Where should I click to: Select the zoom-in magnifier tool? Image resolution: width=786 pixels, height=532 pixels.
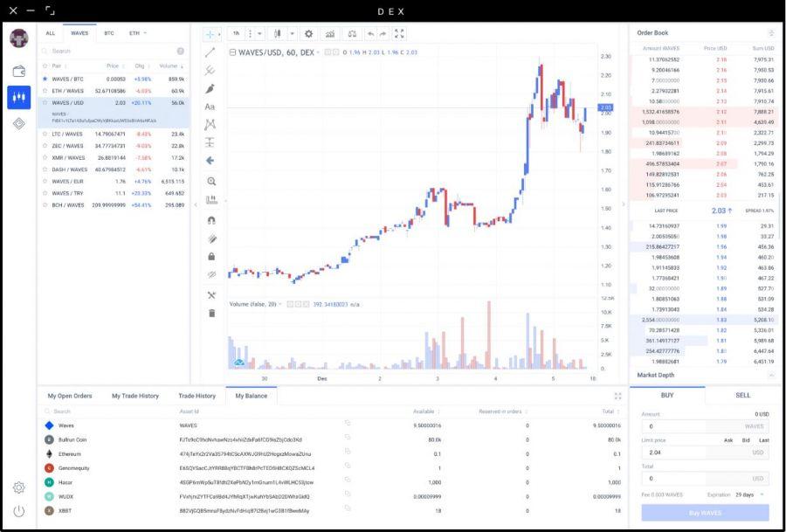click(x=211, y=182)
